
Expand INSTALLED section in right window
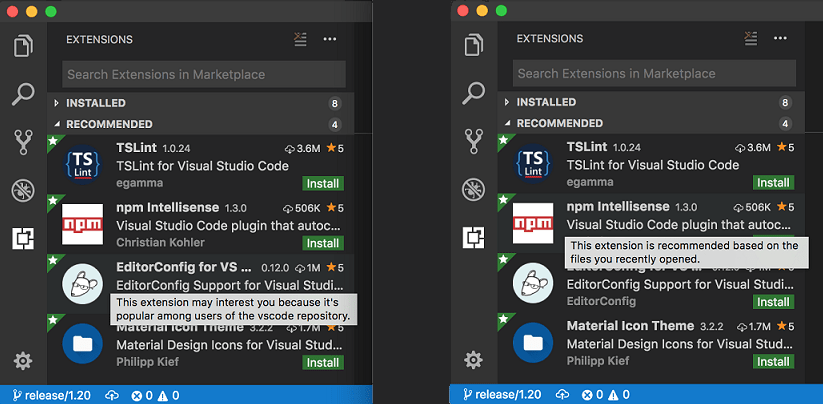[651, 102]
